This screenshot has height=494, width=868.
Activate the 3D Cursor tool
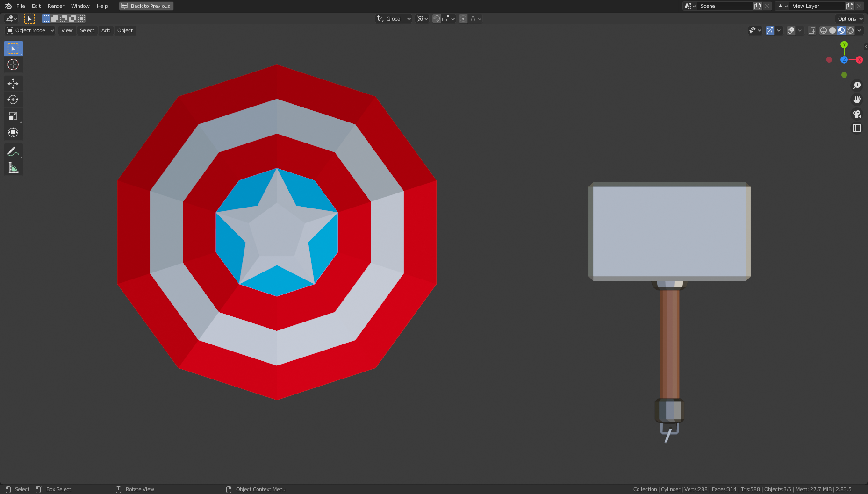(13, 64)
